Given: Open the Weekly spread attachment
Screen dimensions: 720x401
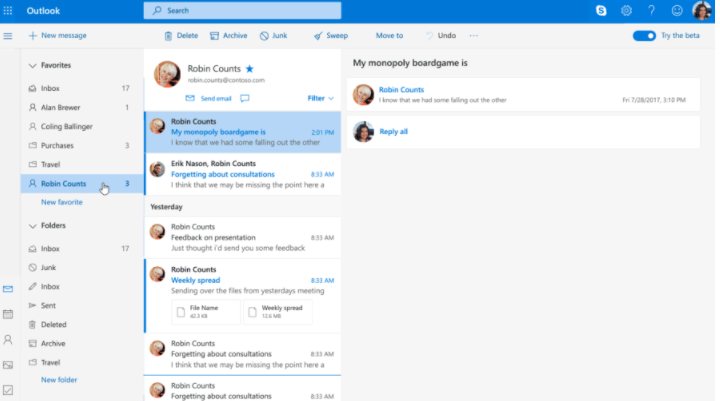Looking at the screenshot, I should pos(278,312).
